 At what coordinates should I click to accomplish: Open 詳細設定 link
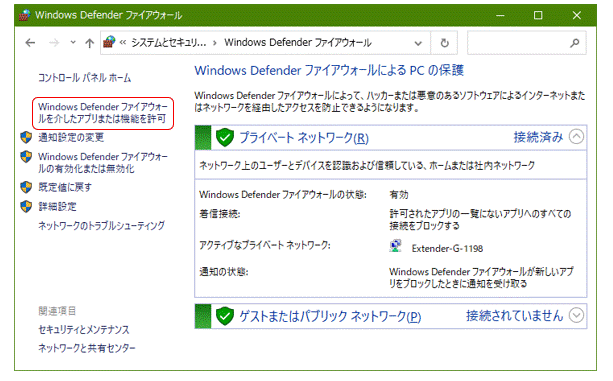point(57,206)
